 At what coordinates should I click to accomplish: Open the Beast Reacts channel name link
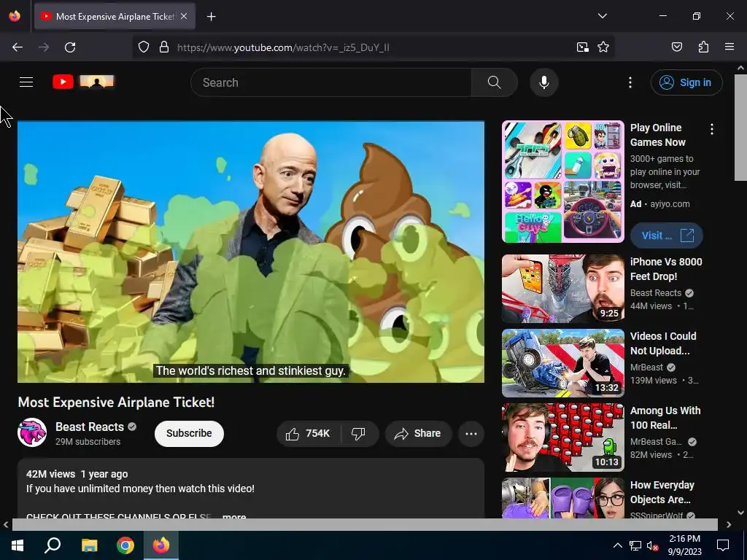90,427
